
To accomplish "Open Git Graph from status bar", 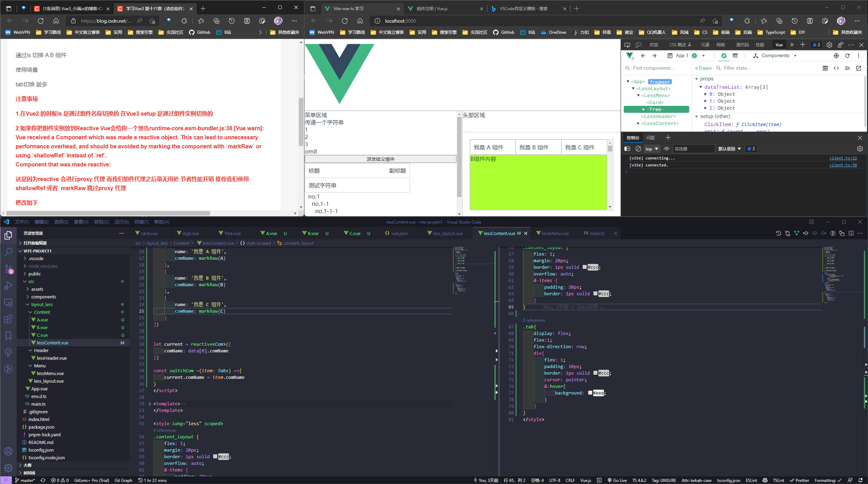I will (124, 480).
